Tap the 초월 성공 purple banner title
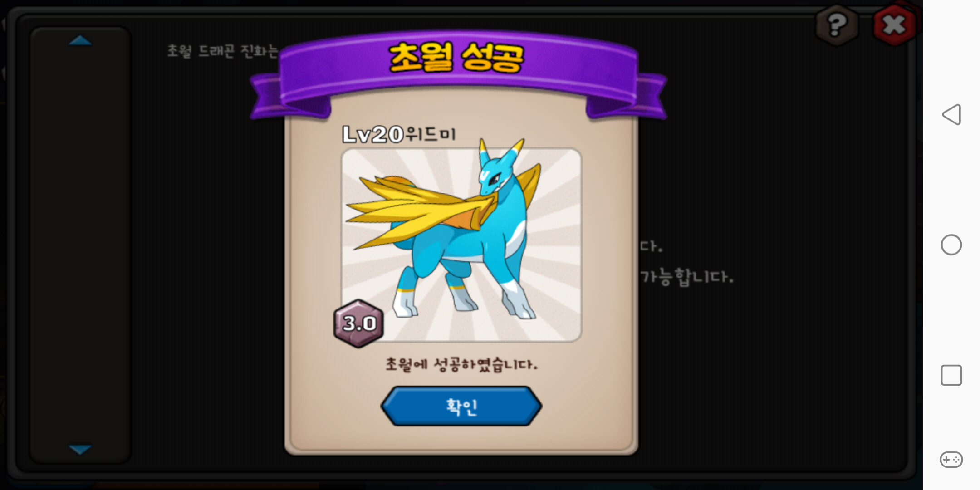 tap(456, 58)
